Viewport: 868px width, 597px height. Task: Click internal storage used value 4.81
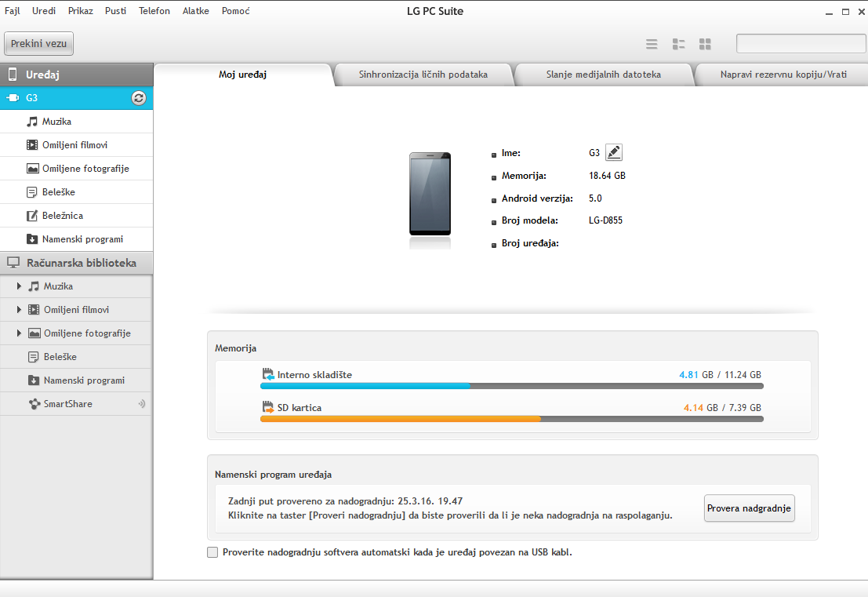tap(688, 375)
